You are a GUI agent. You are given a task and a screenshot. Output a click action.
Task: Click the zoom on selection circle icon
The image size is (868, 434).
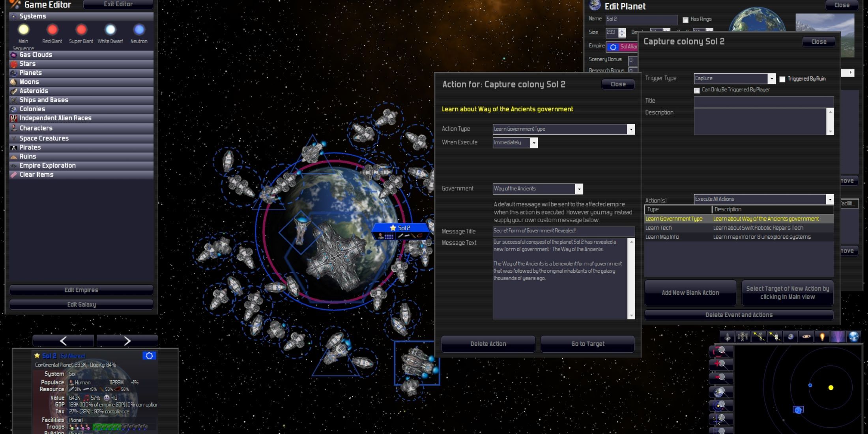click(721, 351)
